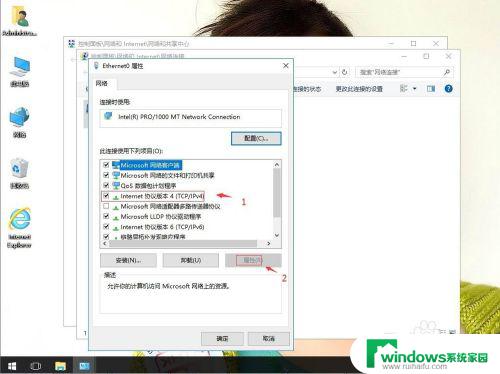This screenshot has width=500, height=374.
Task: Toggle the last partially visible list item checkbox
Action: click(106, 236)
